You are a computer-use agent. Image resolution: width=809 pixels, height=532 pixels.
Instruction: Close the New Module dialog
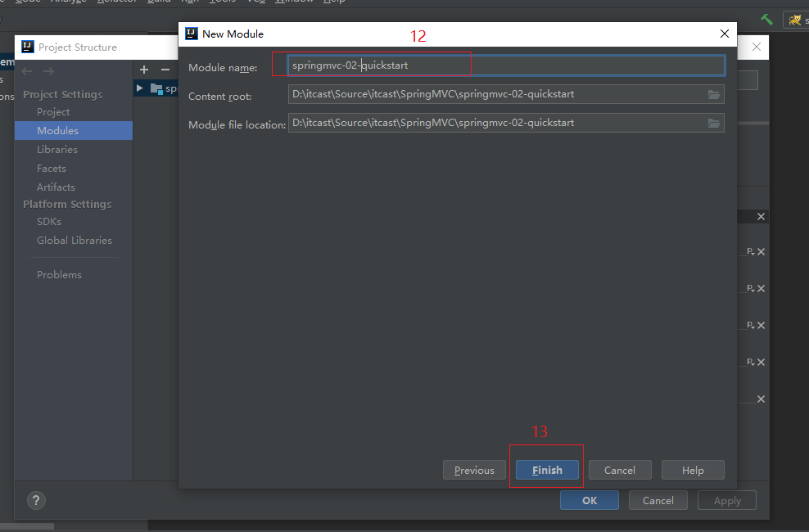tap(724, 34)
